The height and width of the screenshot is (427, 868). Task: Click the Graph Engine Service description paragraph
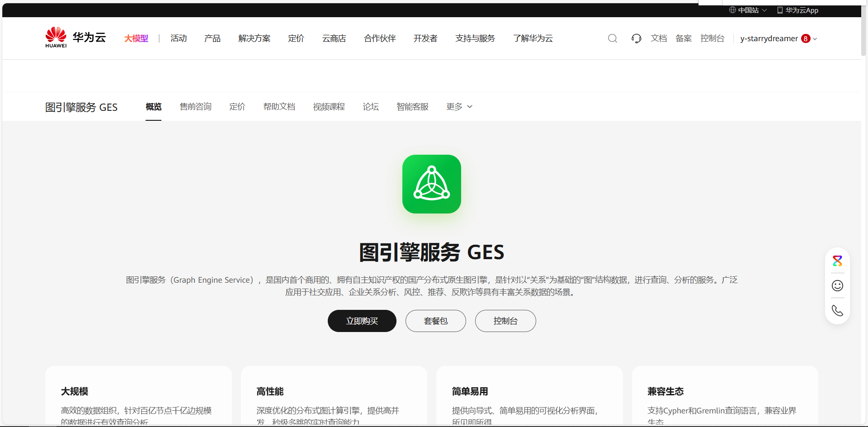click(432, 286)
